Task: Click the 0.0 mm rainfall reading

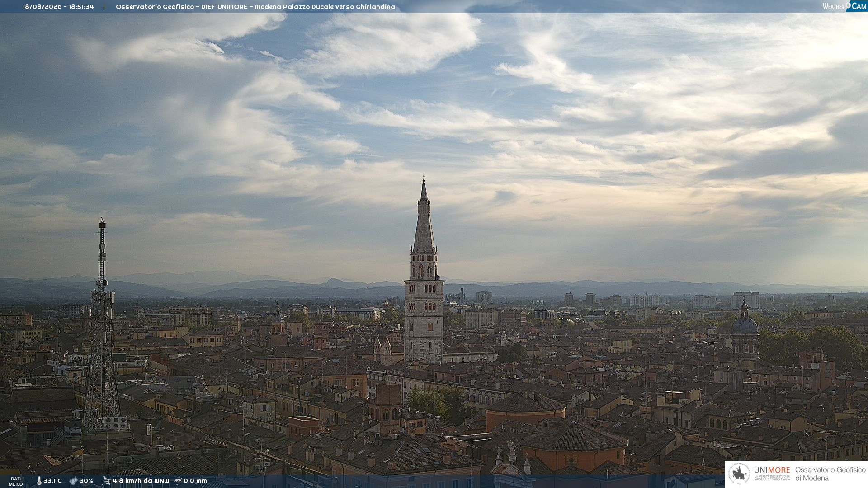Action: pyautogui.click(x=195, y=481)
